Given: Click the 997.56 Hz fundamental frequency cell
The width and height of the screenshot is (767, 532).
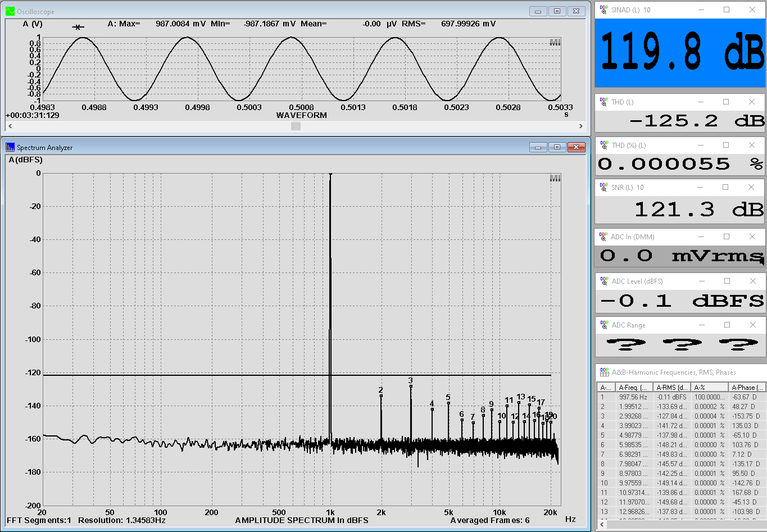Looking at the screenshot, I should [634, 397].
